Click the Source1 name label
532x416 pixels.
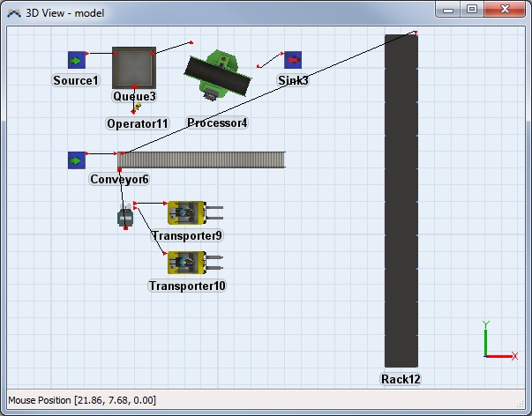coord(76,81)
